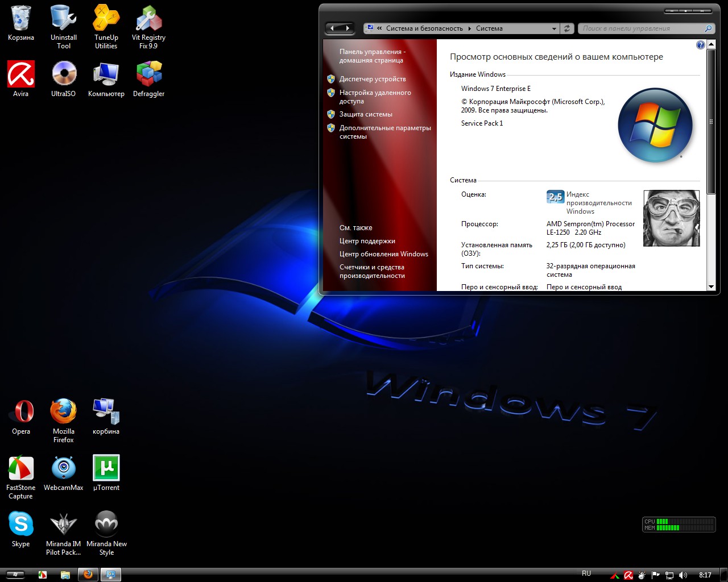The image size is (728, 582).
Task: Open the Explorer folder taskbar icon
Action: (x=65, y=575)
